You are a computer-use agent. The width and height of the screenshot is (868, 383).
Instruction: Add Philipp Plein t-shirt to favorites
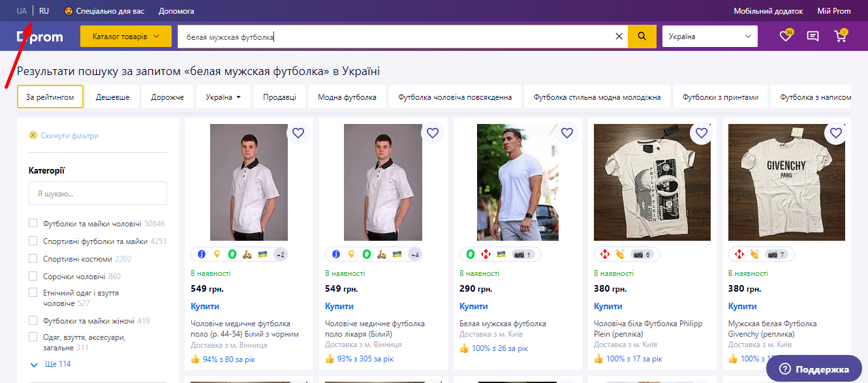[x=702, y=133]
